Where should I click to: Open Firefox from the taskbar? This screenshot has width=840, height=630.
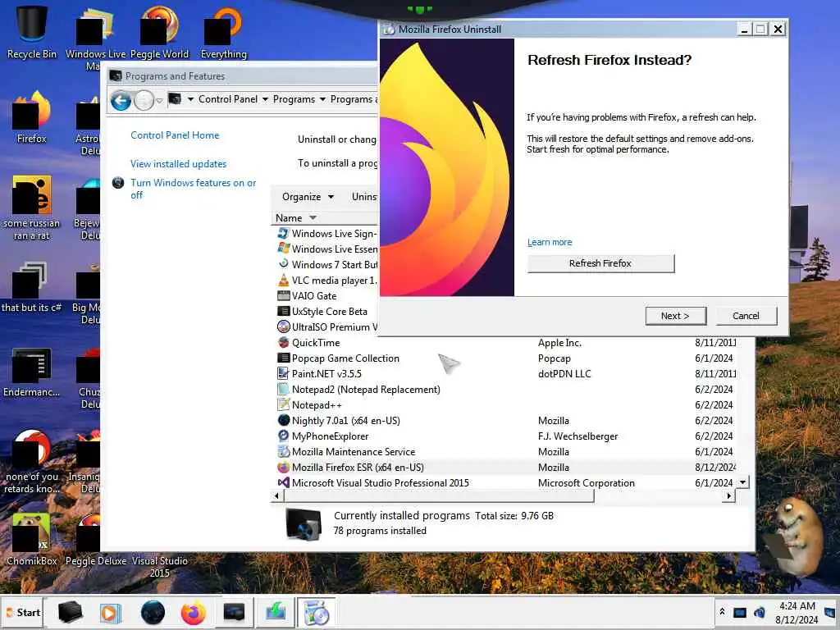click(194, 613)
